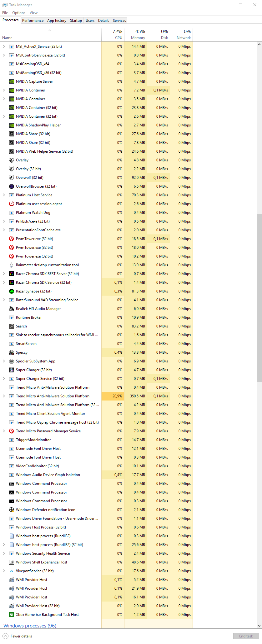Open the Startup tab
This screenshot has height=644, width=262.
pyautogui.click(x=76, y=21)
